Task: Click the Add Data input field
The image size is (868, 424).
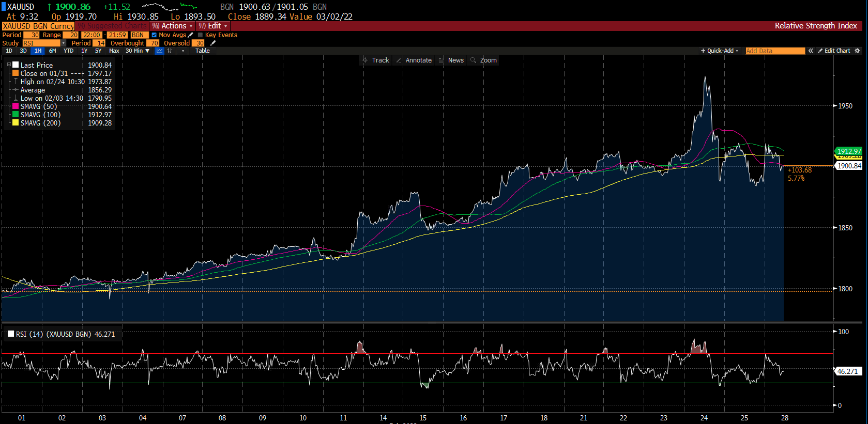Action: point(774,51)
